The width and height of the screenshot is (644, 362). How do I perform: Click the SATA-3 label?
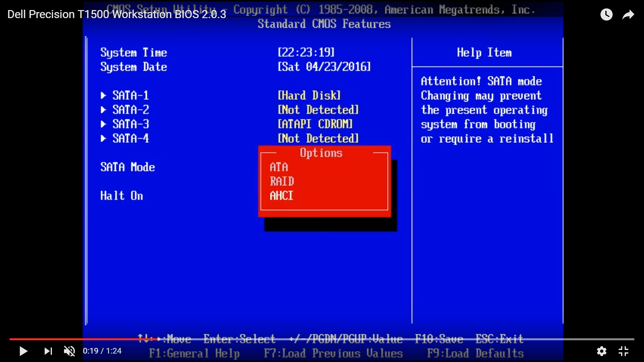[131, 124]
